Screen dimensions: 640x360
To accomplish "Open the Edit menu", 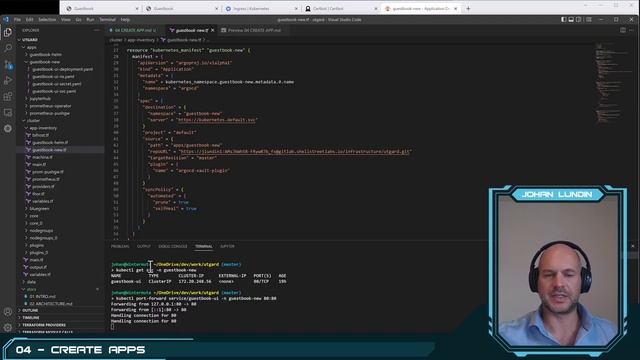I will pyautogui.click(x=29, y=19).
